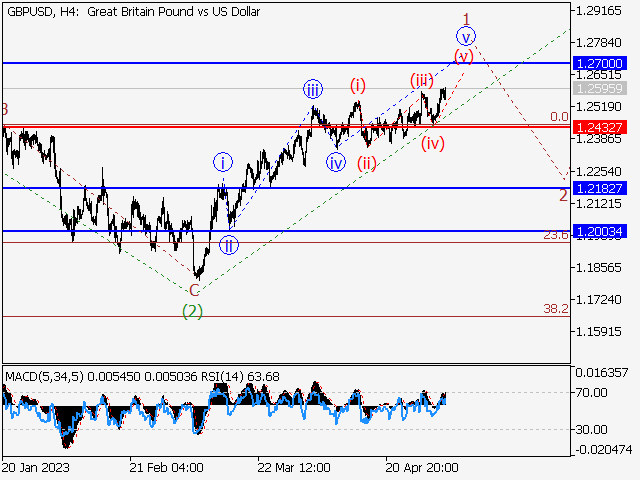Image resolution: width=640 pixels, height=480 pixels.
Task: Click the 0.016357 MACD scale value
Action: 601,372
